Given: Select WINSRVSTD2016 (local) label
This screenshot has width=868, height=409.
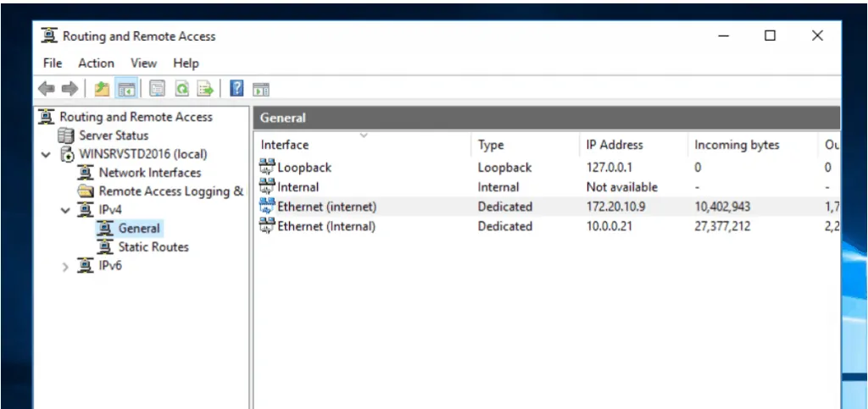Looking at the screenshot, I should [x=142, y=154].
